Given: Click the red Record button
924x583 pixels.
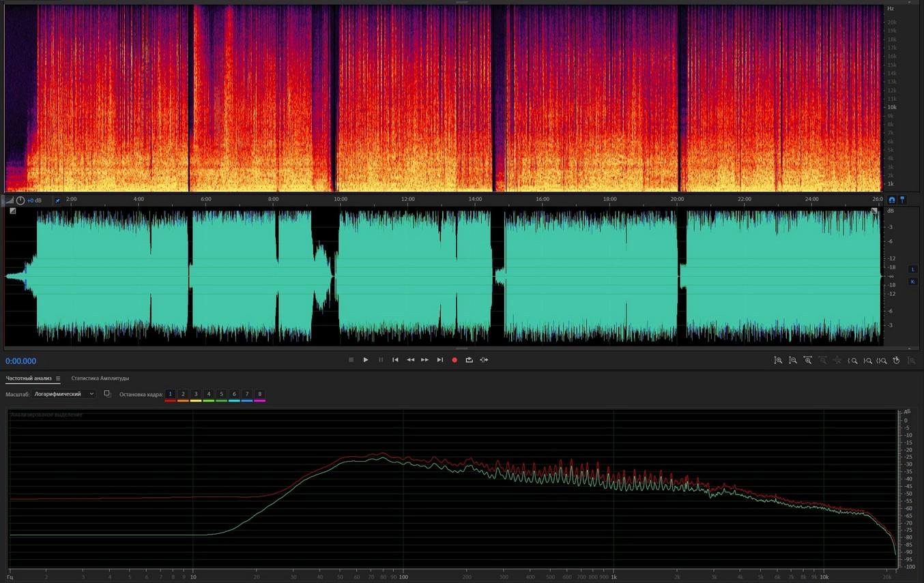Looking at the screenshot, I should pyautogui.click(x=454, y=360).
